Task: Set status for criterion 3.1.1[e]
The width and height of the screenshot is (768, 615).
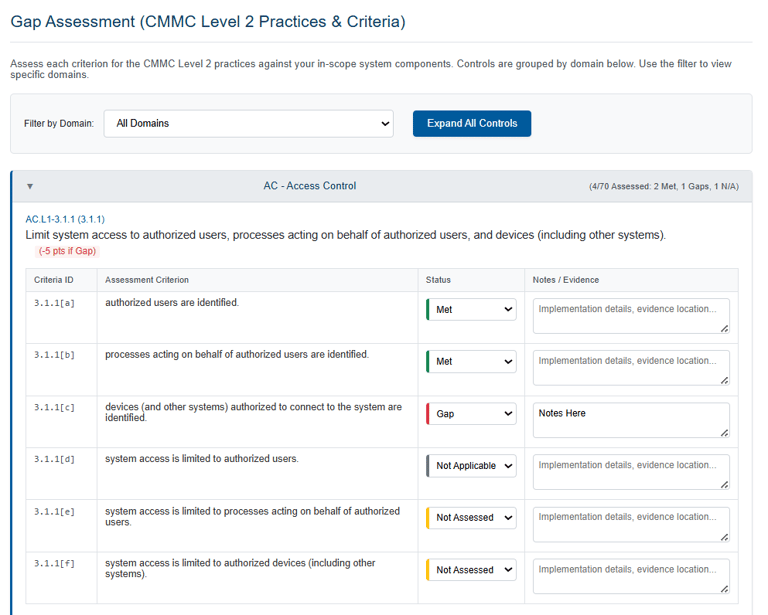Action: coord(471,518)
